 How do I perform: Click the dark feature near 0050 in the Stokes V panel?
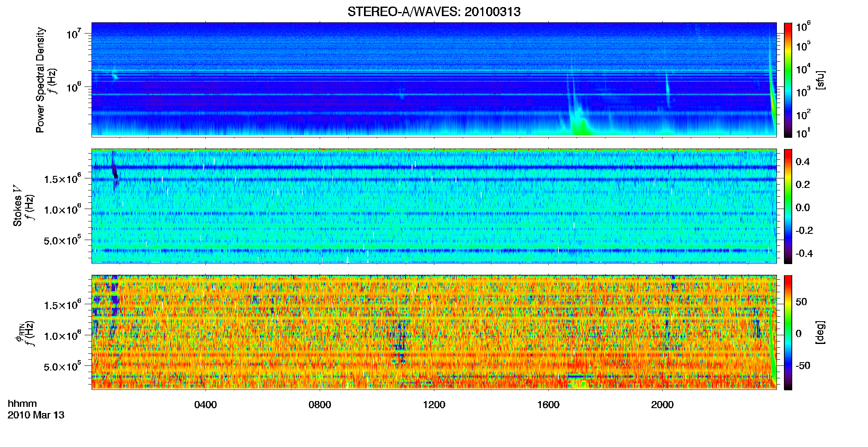coord(114,171)
